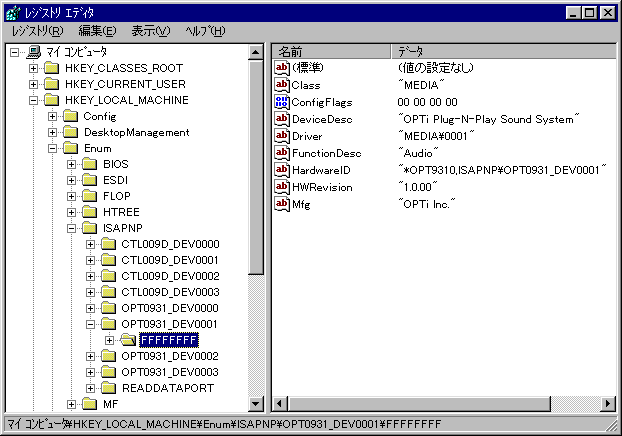This screenshot has height=436, width=622.
Task: Expand the FFFFFFFF subkey
Action: 109,340
